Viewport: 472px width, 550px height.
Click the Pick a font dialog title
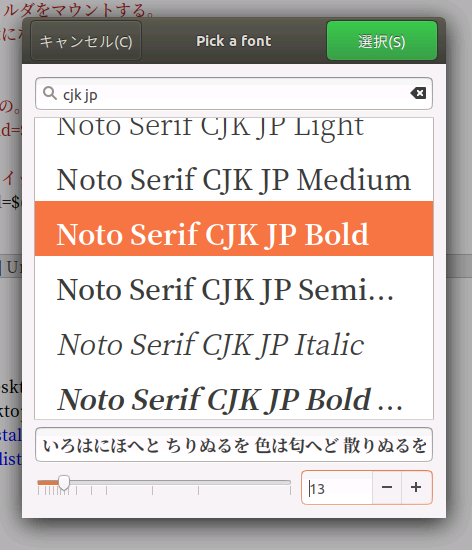click(x=234, y=41)
